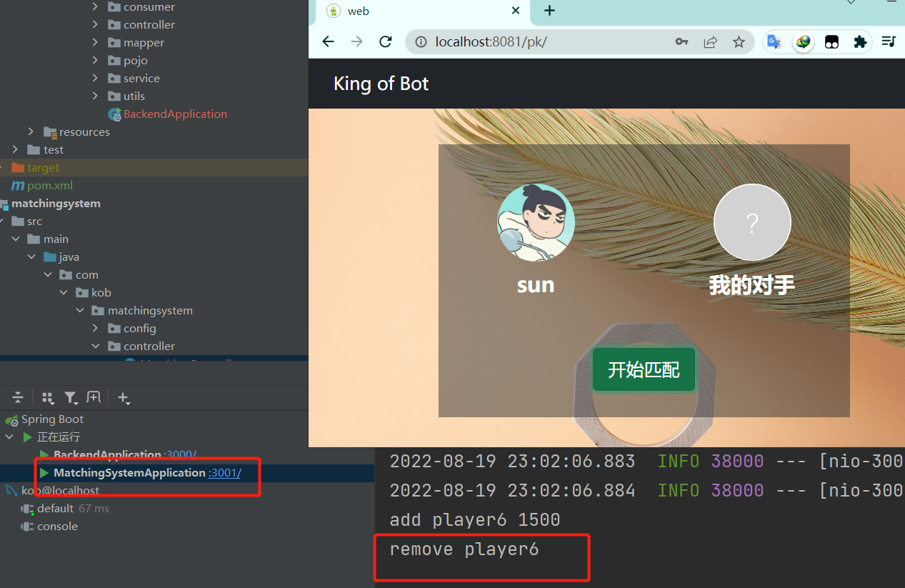Open the saved passwords key icon
Screen dimensions: 905x588
click(681, 42)
